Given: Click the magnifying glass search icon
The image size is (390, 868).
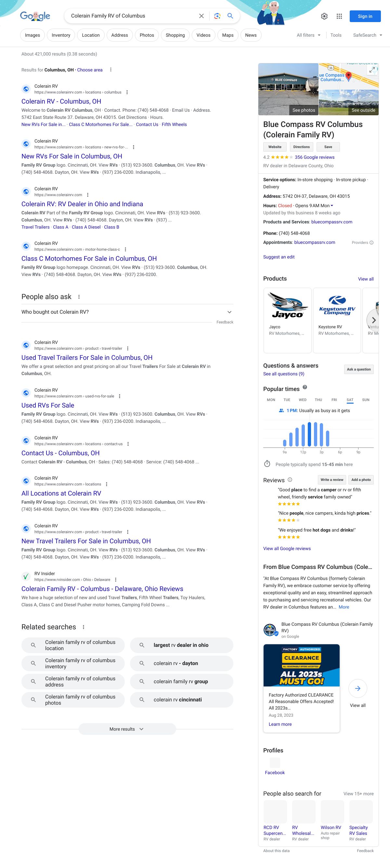Looking at the screenshot, I should (x=230, y=16).
